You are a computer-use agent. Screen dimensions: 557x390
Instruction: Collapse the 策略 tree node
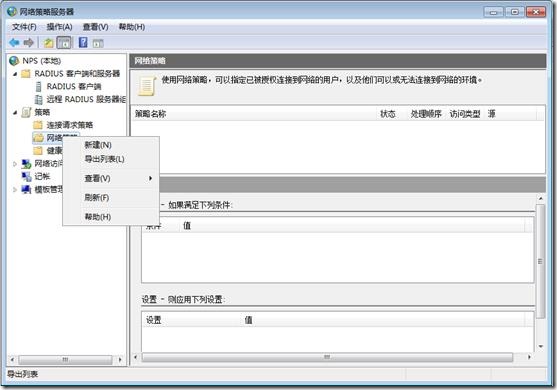coord(15,113)
